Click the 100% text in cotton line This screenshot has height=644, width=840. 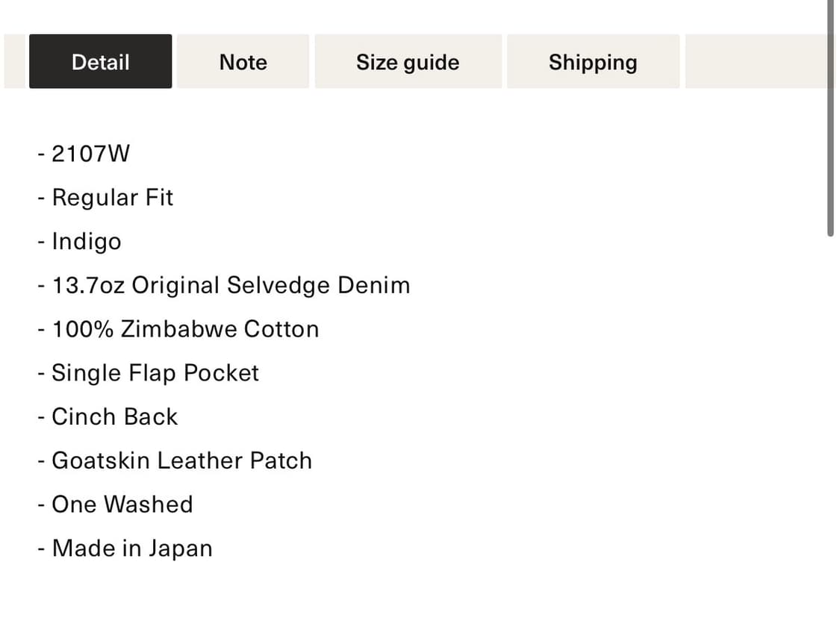click(82, 329)
